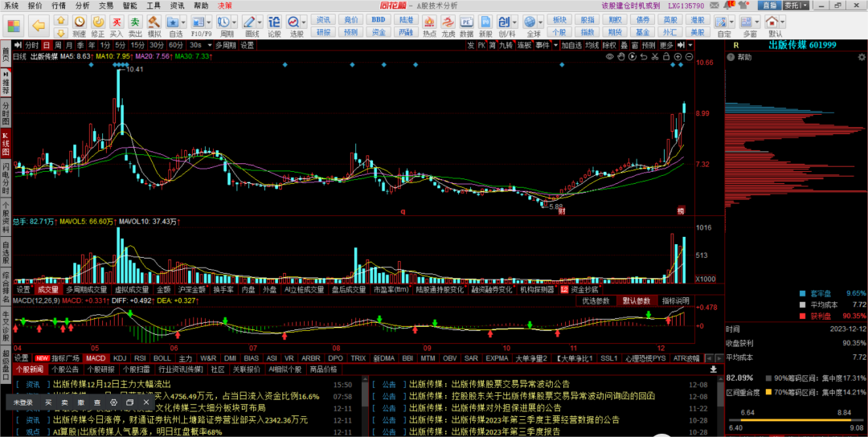Toggle 均线 moving average display
Viewport: 868px width, 437px height.
[592, 45]
